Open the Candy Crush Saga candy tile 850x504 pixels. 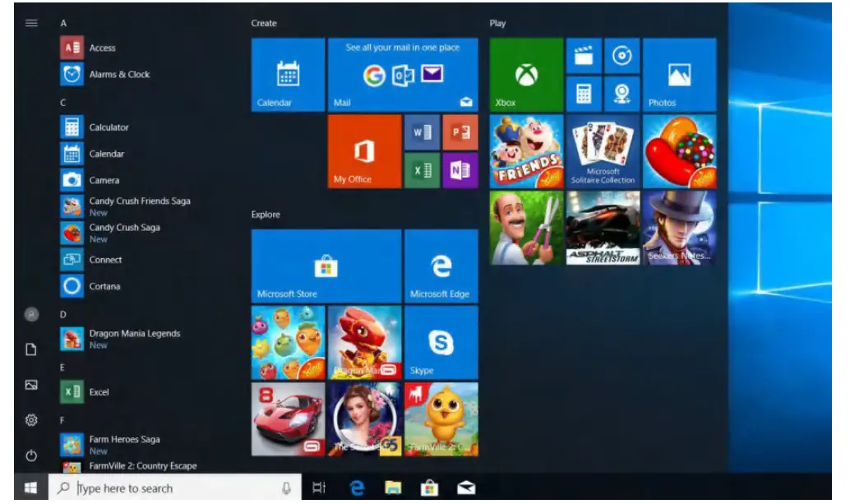click(679, 151)
